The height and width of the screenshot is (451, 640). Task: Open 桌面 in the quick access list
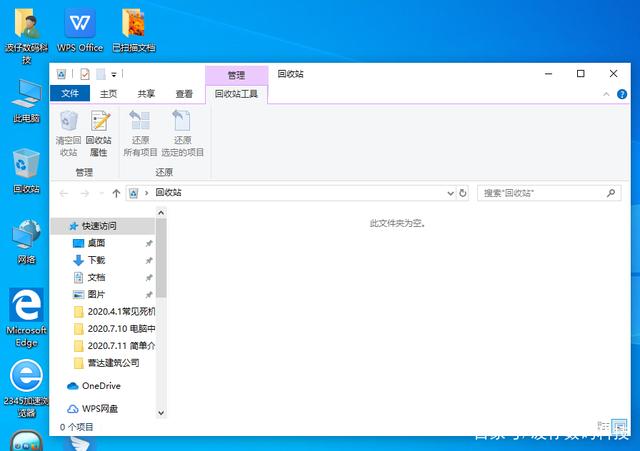(96, 243)
